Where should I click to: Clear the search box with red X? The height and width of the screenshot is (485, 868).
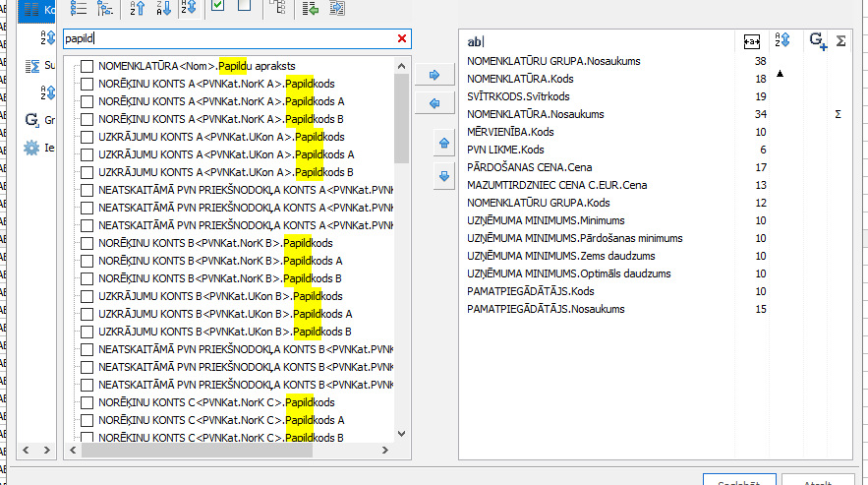[402, 38]
